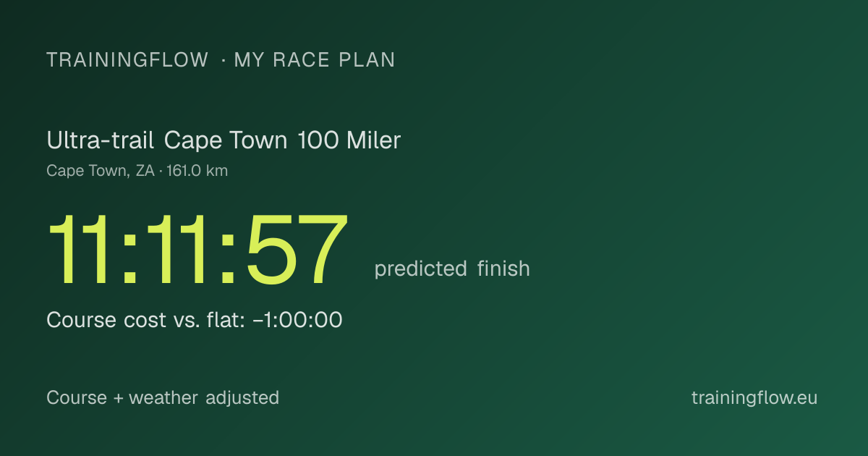Screen dimensions: 868x456
Task: Click the 11:11:57 predicted time
Action: (x=197, y=250)
